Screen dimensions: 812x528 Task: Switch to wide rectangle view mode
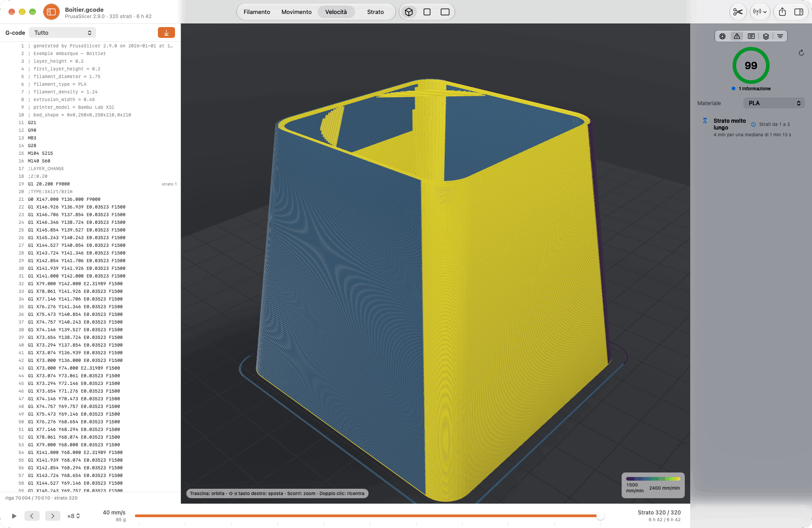(445, 12)
